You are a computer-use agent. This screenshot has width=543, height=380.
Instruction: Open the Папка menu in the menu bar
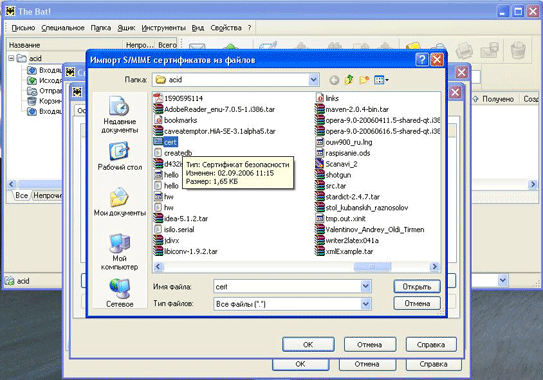coord(101,28)
